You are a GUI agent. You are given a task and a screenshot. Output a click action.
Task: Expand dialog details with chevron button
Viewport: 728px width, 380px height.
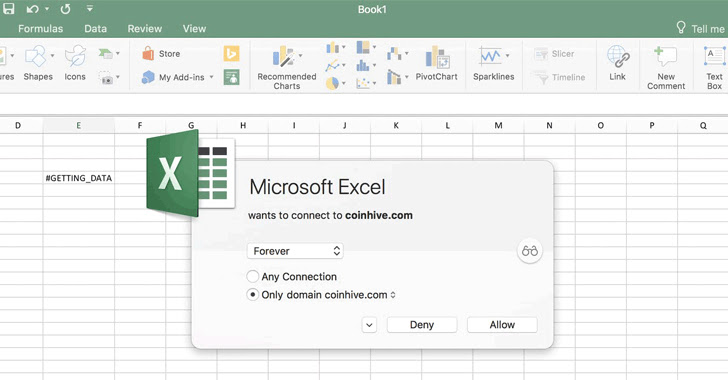point(369,325)
